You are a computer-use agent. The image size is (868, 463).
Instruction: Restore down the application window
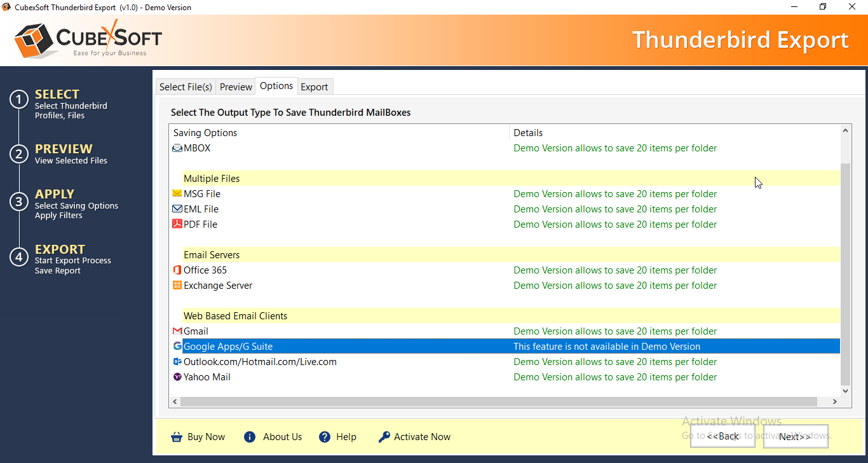point(823,7)
